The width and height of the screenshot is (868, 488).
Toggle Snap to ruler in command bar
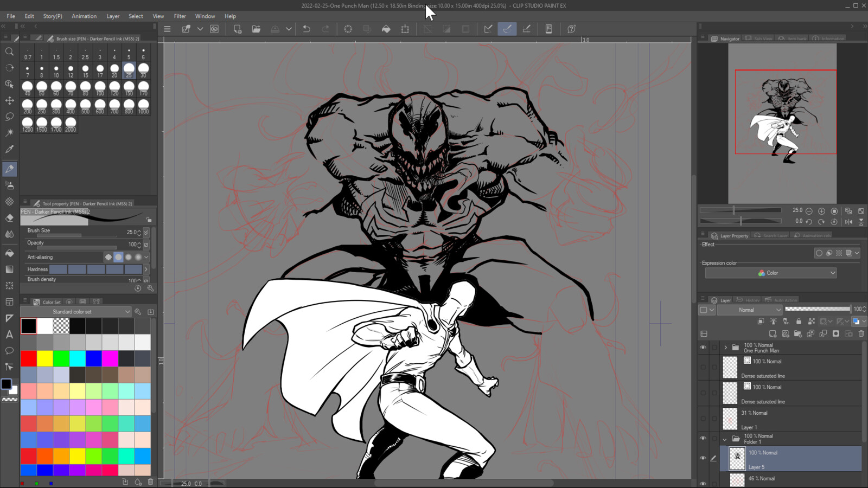point(488,29)
